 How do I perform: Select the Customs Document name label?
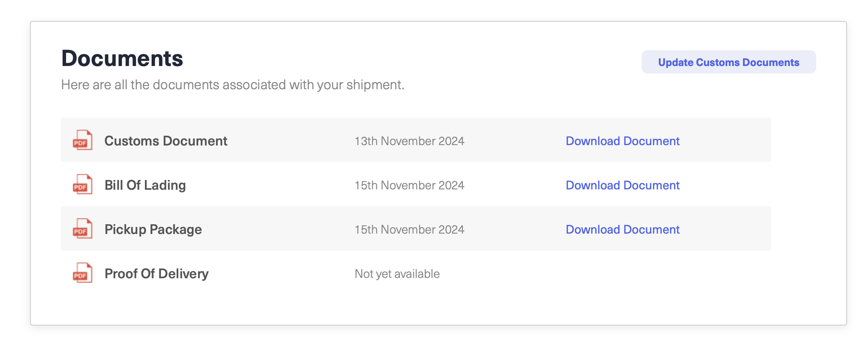(166, 141)
